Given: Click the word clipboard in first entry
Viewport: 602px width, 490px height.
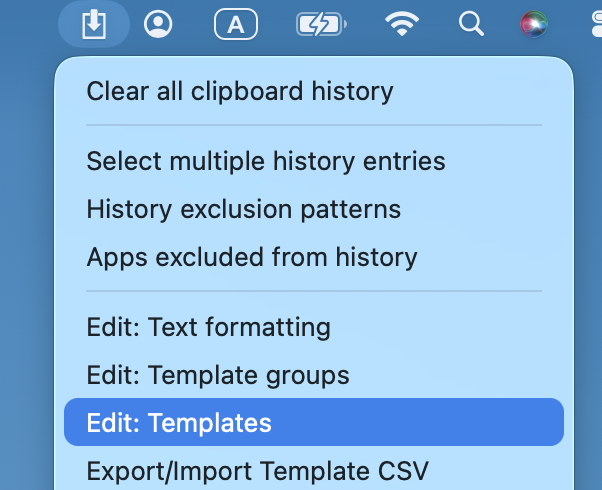Looking at the screenshot, I should 247,92.
